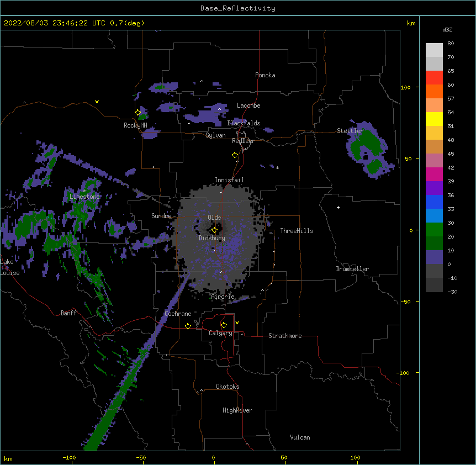
Task: Click the -100 tick on the right vertical axis
Action: 404,373
